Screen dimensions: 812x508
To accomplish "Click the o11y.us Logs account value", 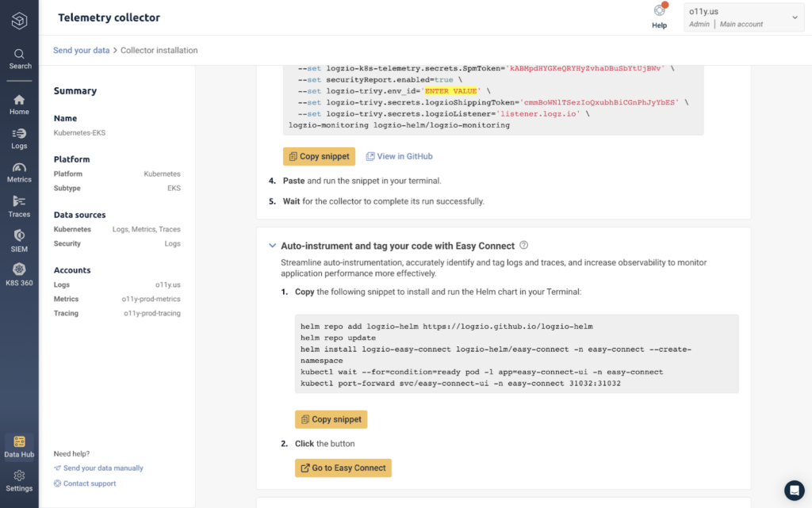I will coord(168,285).
